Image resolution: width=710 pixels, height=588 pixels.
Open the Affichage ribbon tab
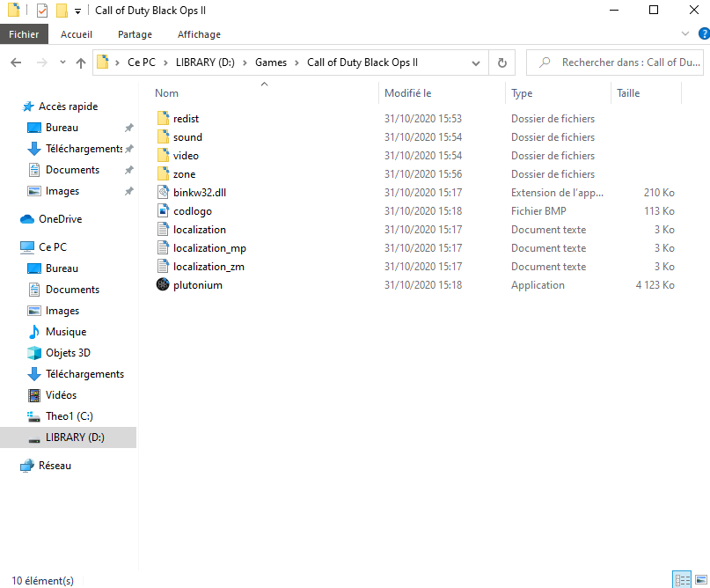tap(199, 34)
